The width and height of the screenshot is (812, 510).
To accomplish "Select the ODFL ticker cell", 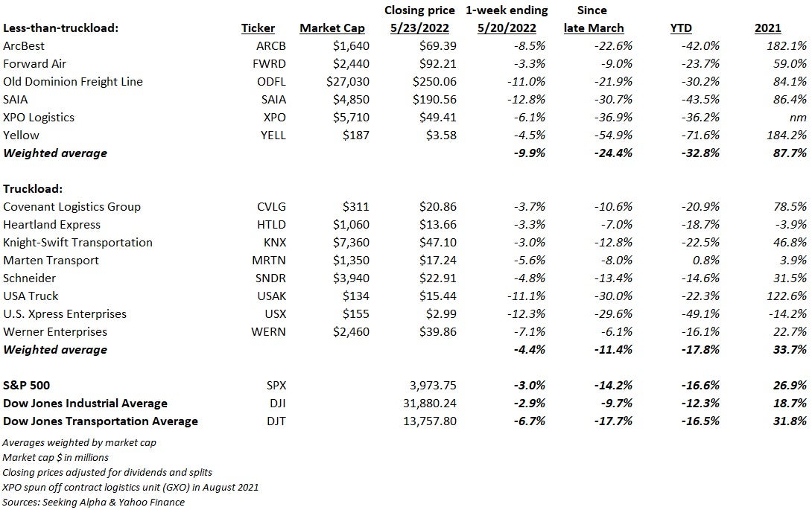I will tap(271, 82).
